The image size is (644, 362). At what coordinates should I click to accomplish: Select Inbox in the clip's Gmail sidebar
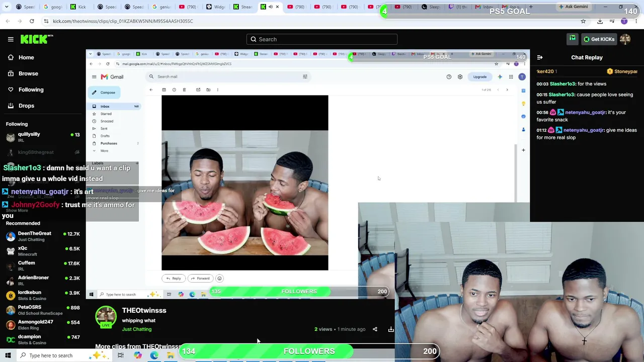114,107
